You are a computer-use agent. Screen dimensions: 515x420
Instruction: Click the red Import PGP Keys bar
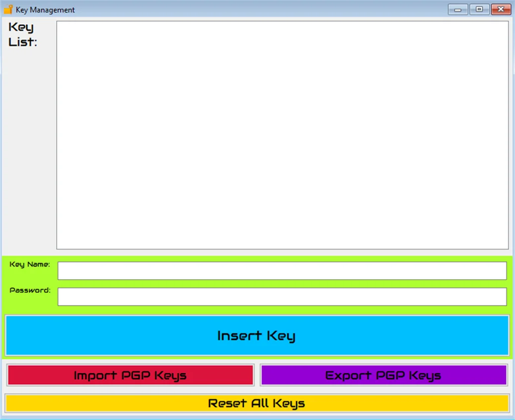pyautogui.click(x=130, y=375)
